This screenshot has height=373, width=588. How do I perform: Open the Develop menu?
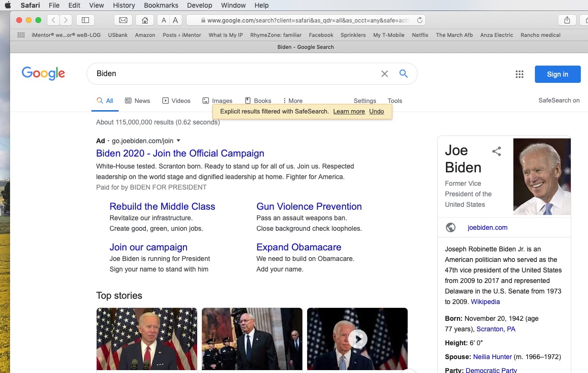point(200,5)
